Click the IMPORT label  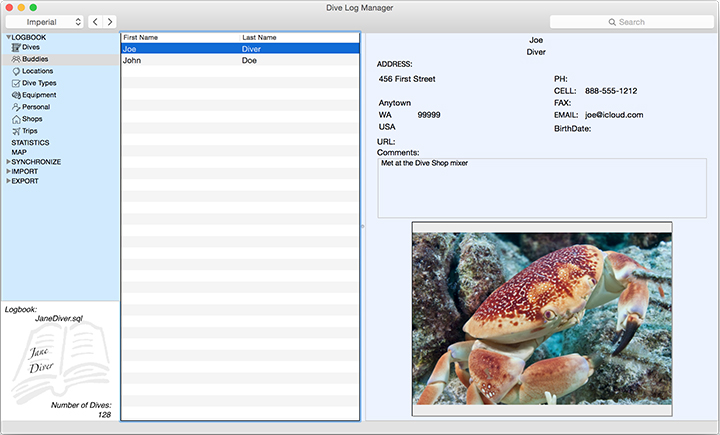tap(25, 171)
